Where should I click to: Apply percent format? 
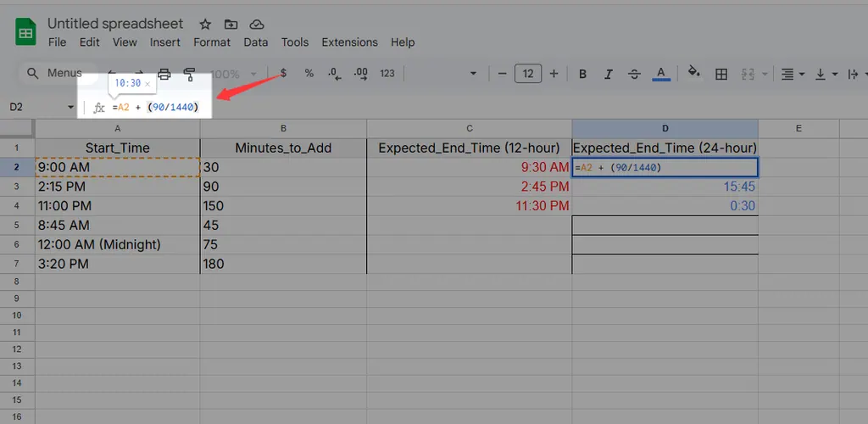309,74
